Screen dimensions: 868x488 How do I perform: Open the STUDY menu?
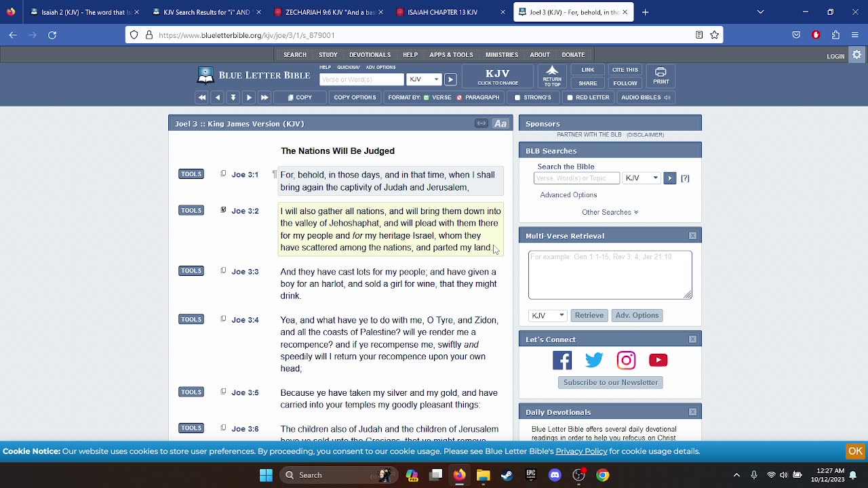point(328,55)
